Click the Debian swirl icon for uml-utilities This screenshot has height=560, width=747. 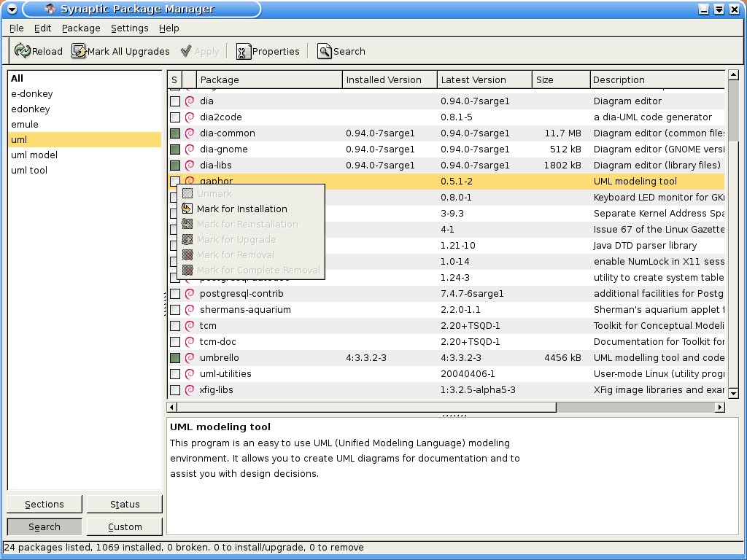click(190, 374)
